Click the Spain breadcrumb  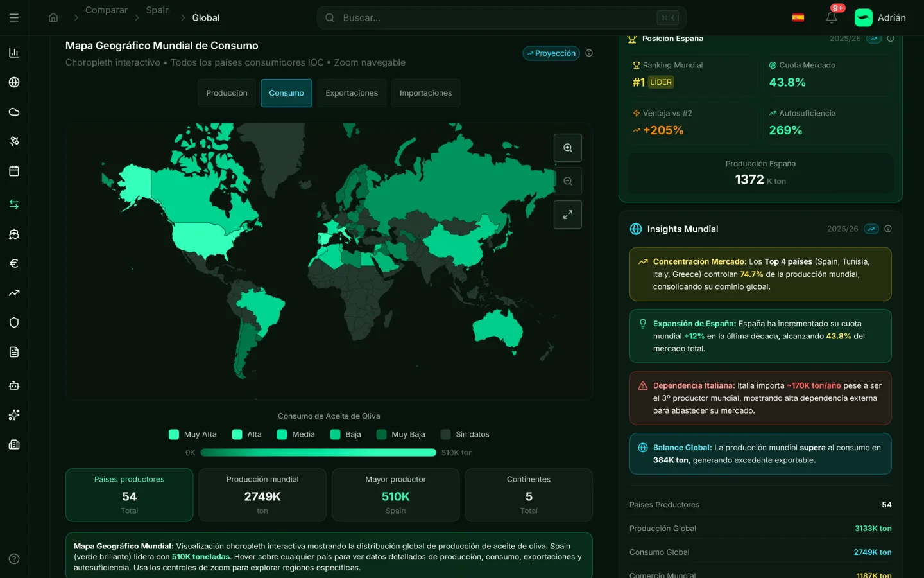tap(158, 10)
